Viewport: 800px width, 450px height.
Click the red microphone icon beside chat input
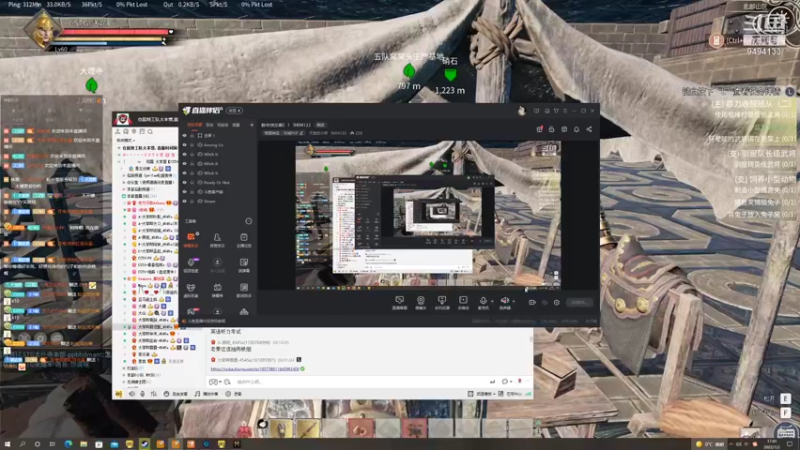pyautogui.click(x=520, y=381)
